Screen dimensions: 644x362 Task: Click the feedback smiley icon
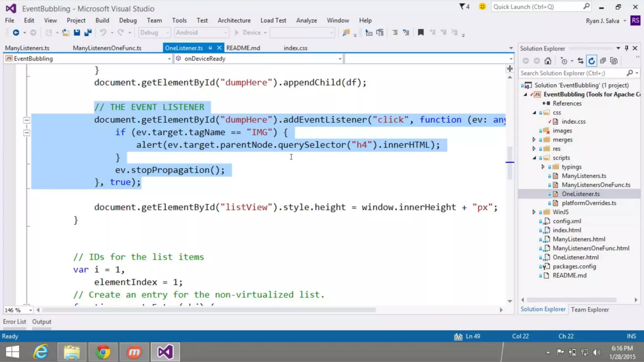coord(482,7)
